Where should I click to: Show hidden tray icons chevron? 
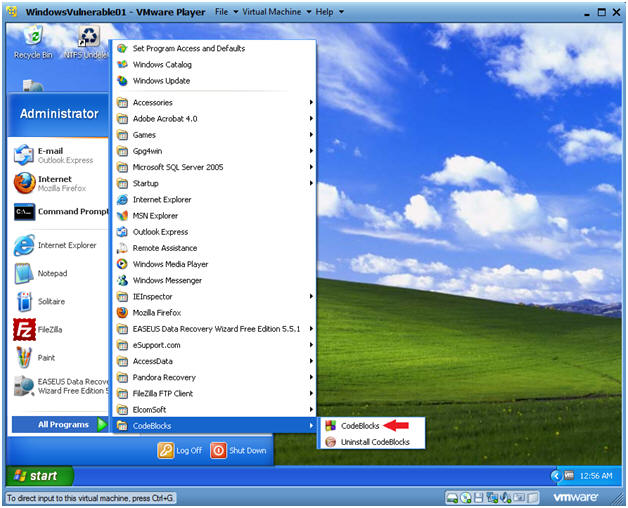click(556, 476)
